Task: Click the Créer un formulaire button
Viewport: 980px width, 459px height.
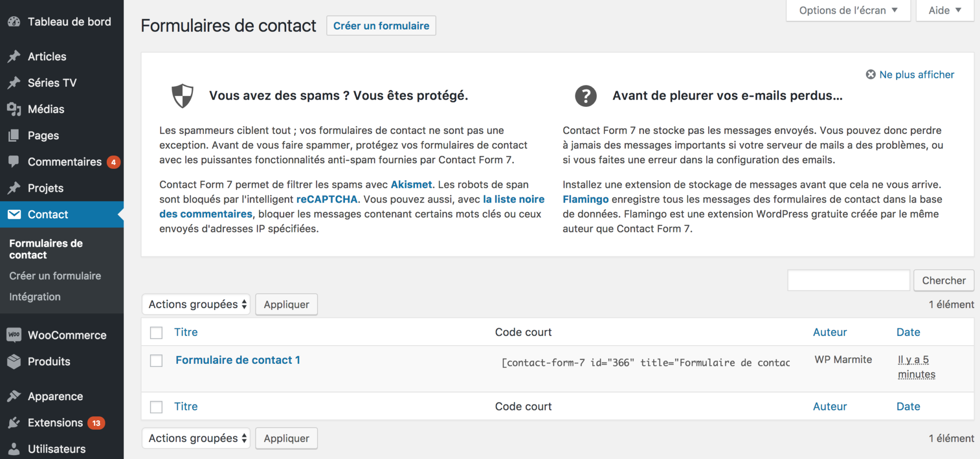Action: pos(381,25)
